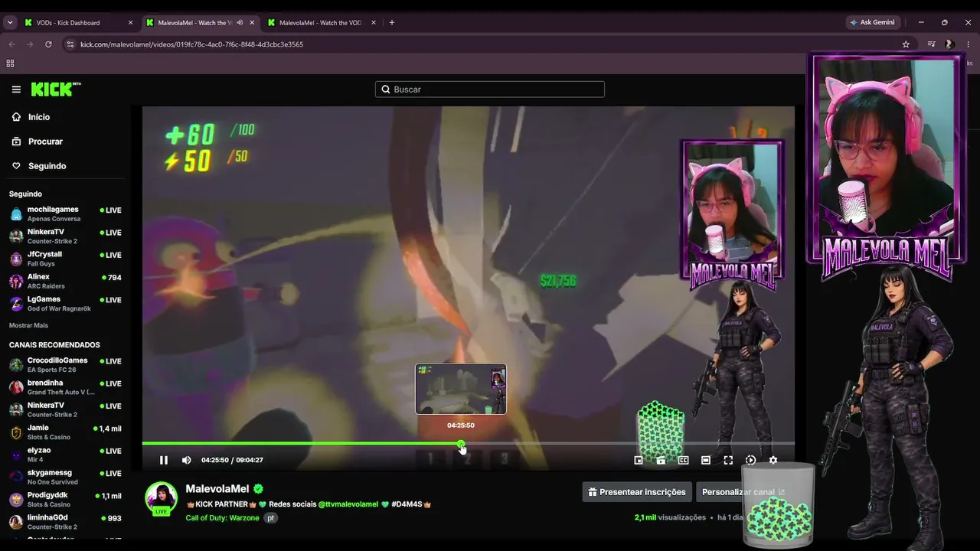The image size is (980, 551).
Task: Open playback speed options
Action: point(750,461)
